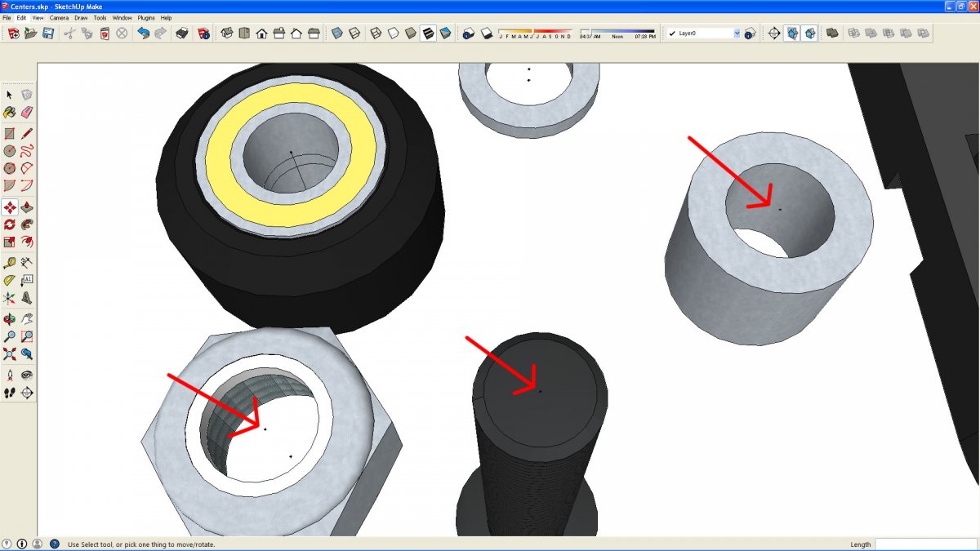Switch to the Iso standard view
Image resolution: width=980 pixels, height=551 pixels.
pyautogui.click(x=226, y=33)
